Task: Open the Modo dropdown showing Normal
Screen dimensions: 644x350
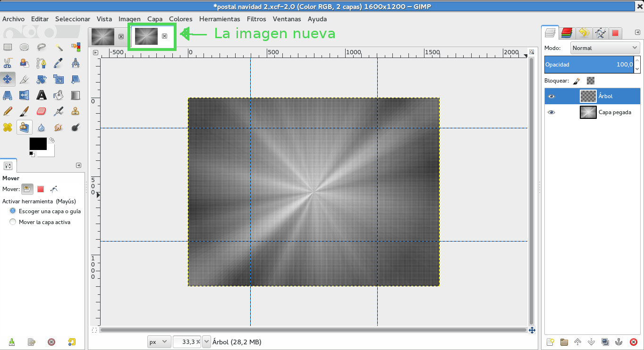Action: point(605,48)
